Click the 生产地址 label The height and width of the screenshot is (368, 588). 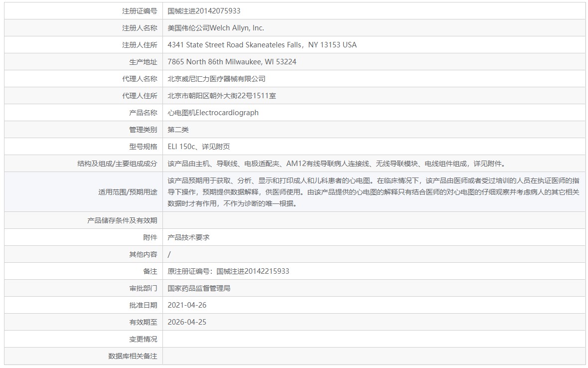(x=143, y=62)
